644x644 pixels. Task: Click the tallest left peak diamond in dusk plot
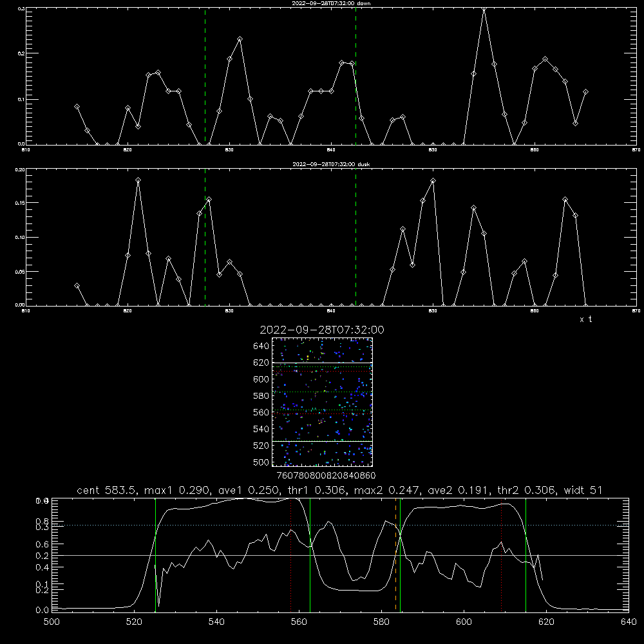point(138,180)
